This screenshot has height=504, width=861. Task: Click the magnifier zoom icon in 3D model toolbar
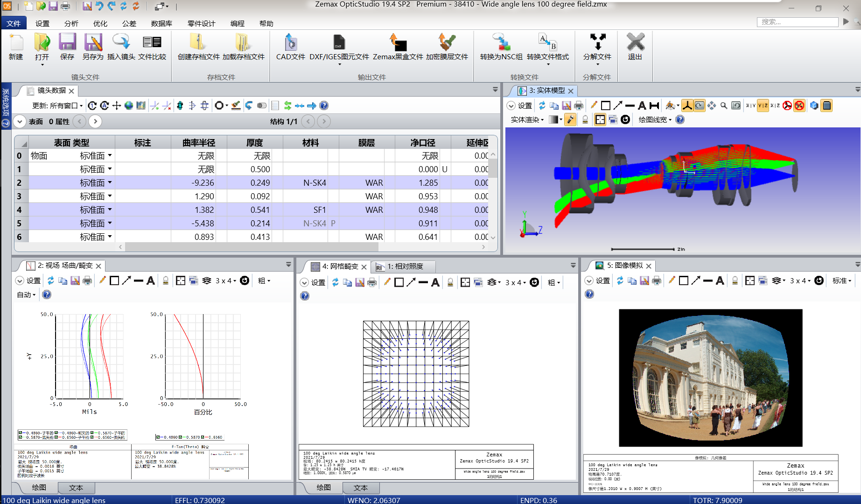click(x=724, y=105)
